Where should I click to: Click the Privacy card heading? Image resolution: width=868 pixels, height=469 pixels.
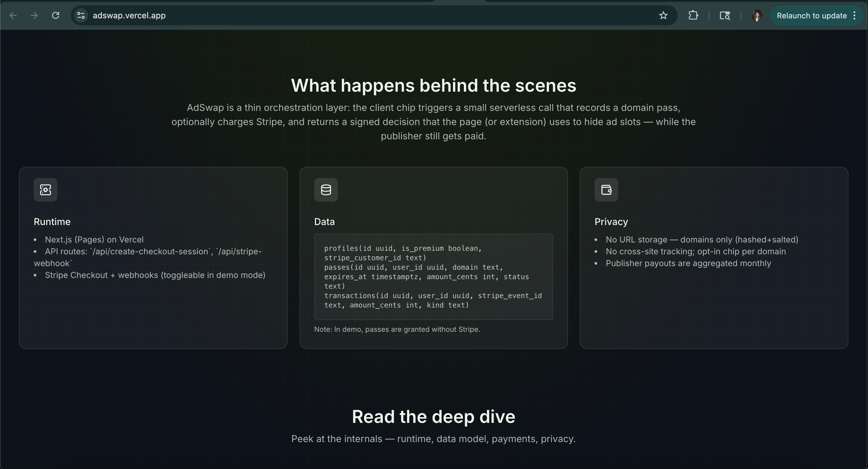[x=611, y=222]
